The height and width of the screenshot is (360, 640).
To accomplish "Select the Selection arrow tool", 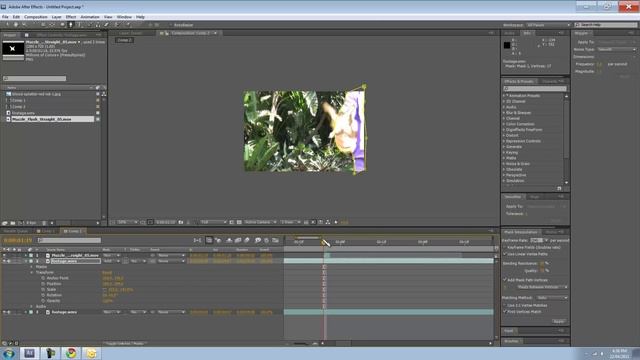I will [7, 25].
